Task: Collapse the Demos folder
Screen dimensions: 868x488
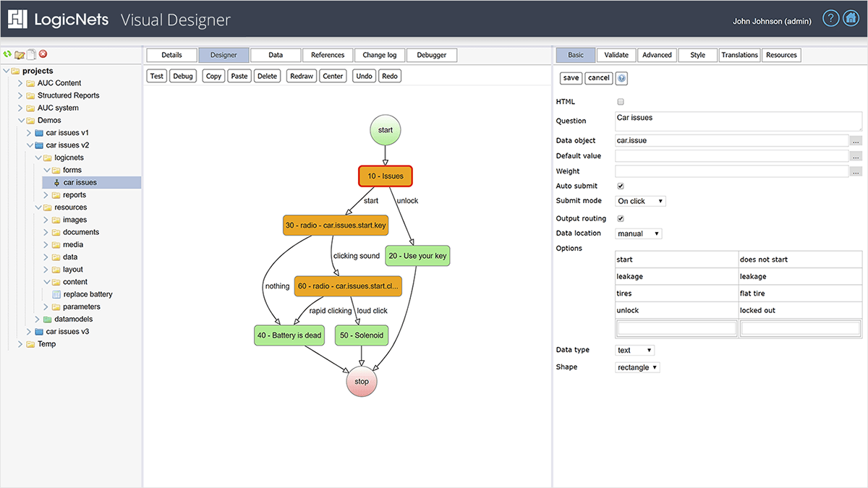Action: point(21,121)
